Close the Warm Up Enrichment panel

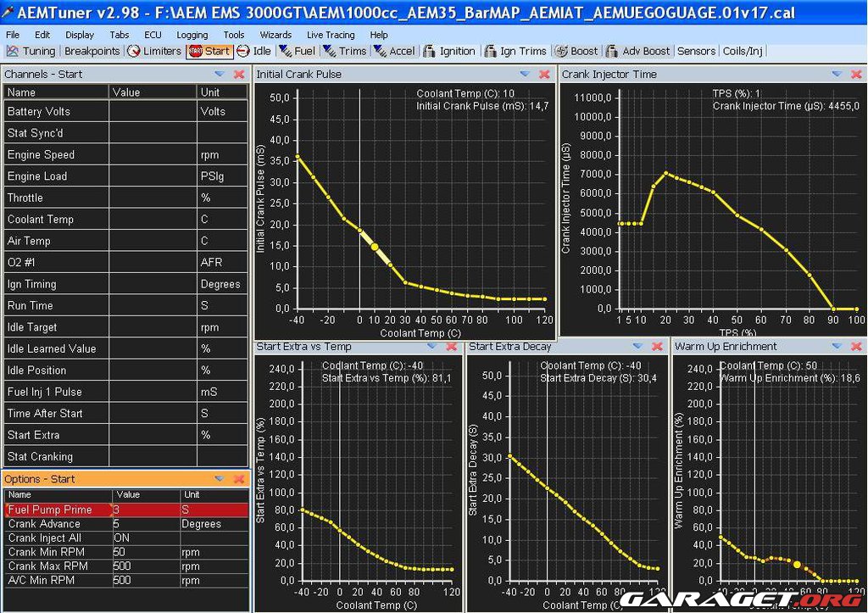pyautogui.click(x=856, y=346)
